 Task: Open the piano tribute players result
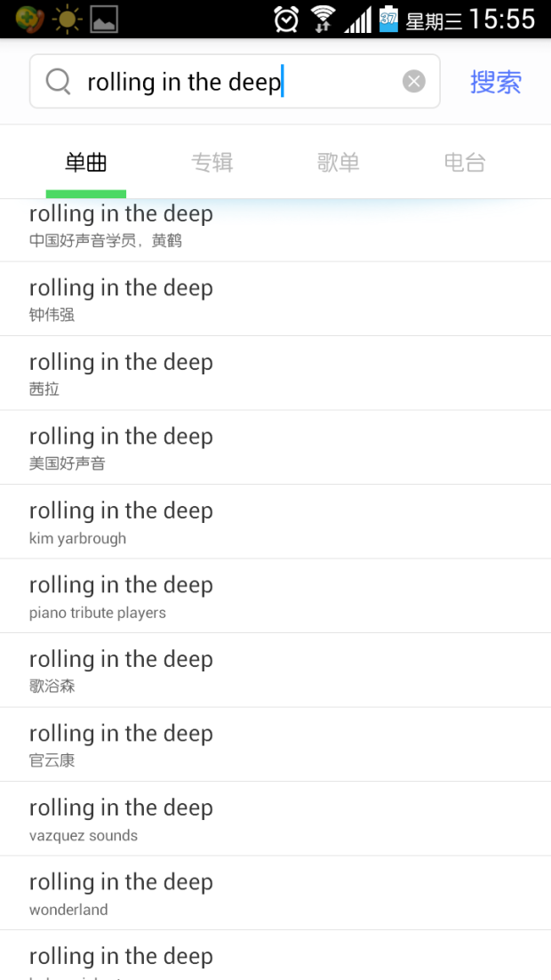pyautogui.click(x=275, y=597)
